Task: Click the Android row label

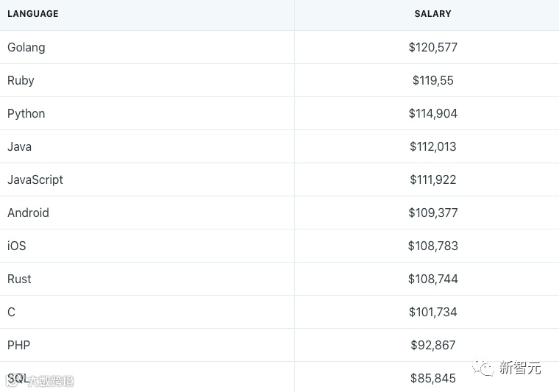Action: tap(28, 213)
